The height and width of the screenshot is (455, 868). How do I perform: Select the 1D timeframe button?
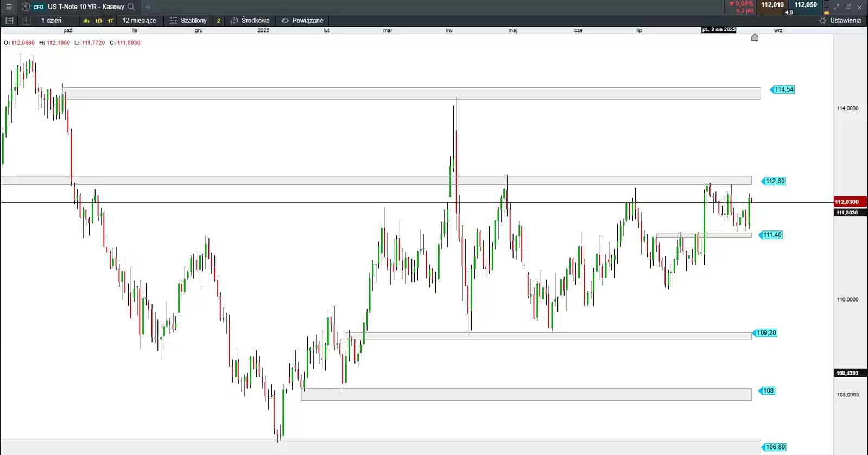coord(98,21)
